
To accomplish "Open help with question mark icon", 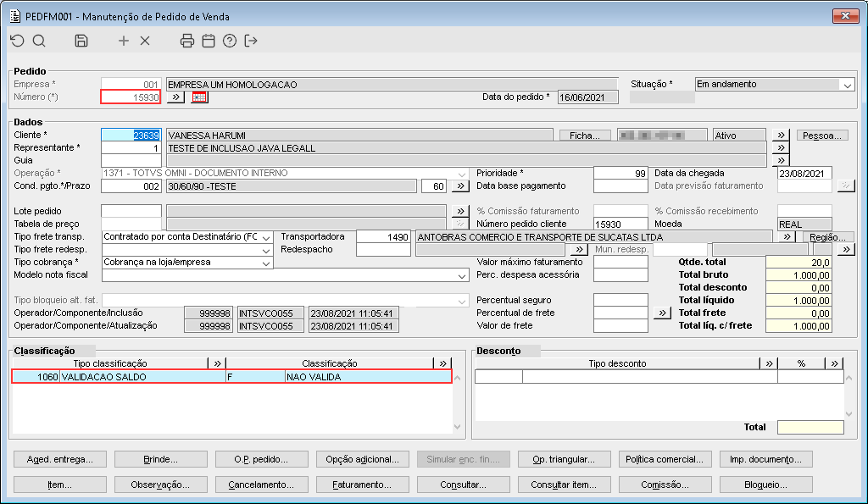I will 230,41.
